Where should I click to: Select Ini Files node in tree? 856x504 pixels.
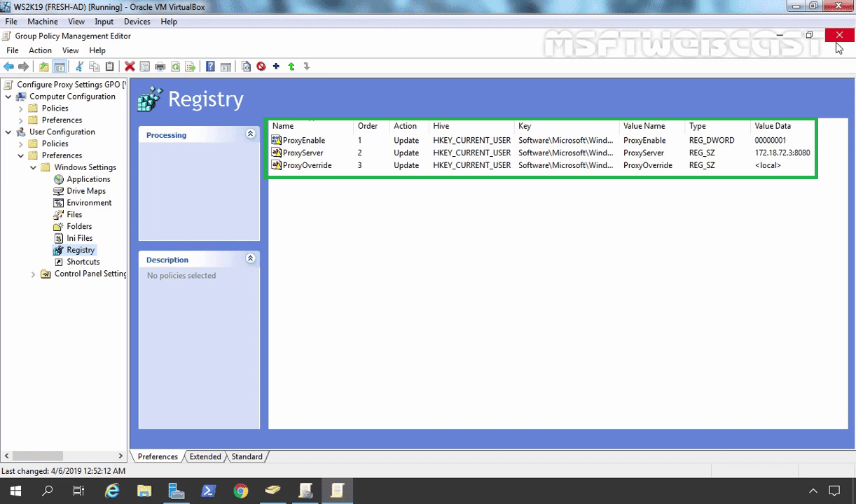(x=79, y=239)
